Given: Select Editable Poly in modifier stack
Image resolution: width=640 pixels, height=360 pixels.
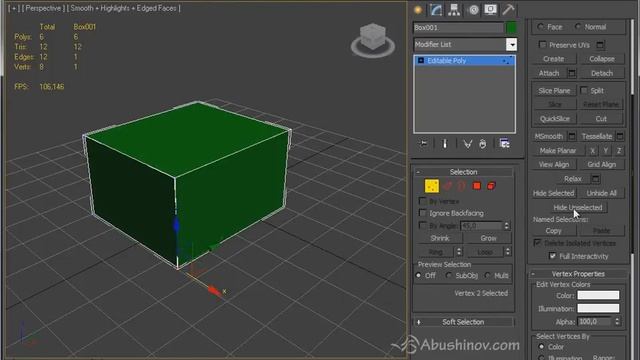Looking at the screenshot, I should click(x=464, y=60).
